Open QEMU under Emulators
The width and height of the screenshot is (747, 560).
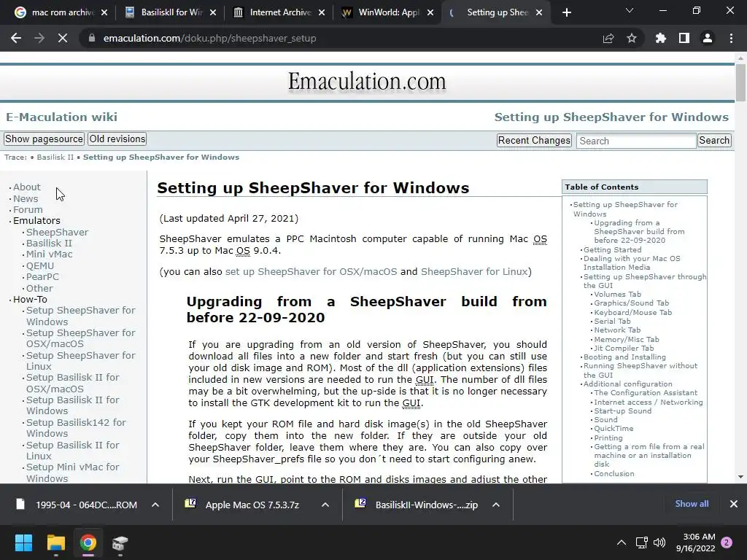point(40,265)
